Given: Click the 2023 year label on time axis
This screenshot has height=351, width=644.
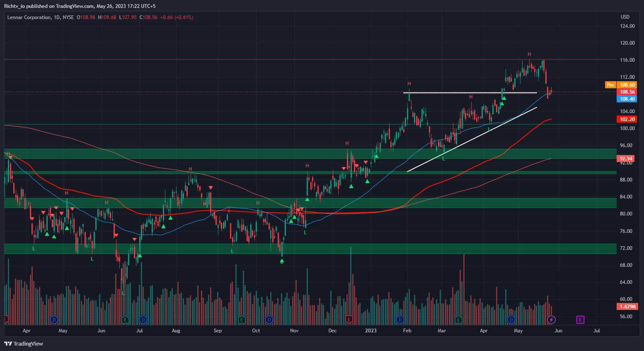Looking at the screenshot, I should (370, 331).
